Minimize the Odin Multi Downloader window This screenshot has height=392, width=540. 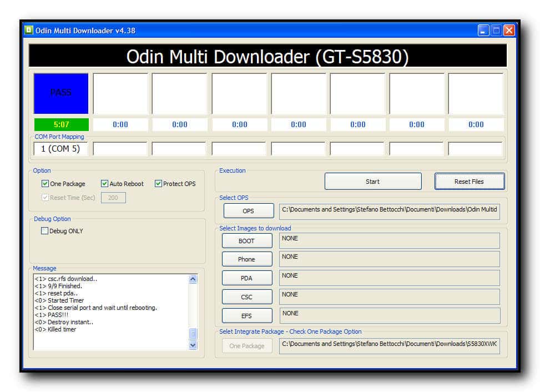(x=483, y=31)
